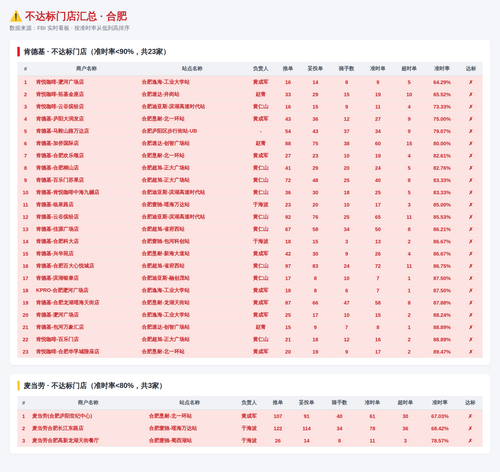
Task: Click the 骑手数 header in the 肯德基 table
Action: pos(346,69)
